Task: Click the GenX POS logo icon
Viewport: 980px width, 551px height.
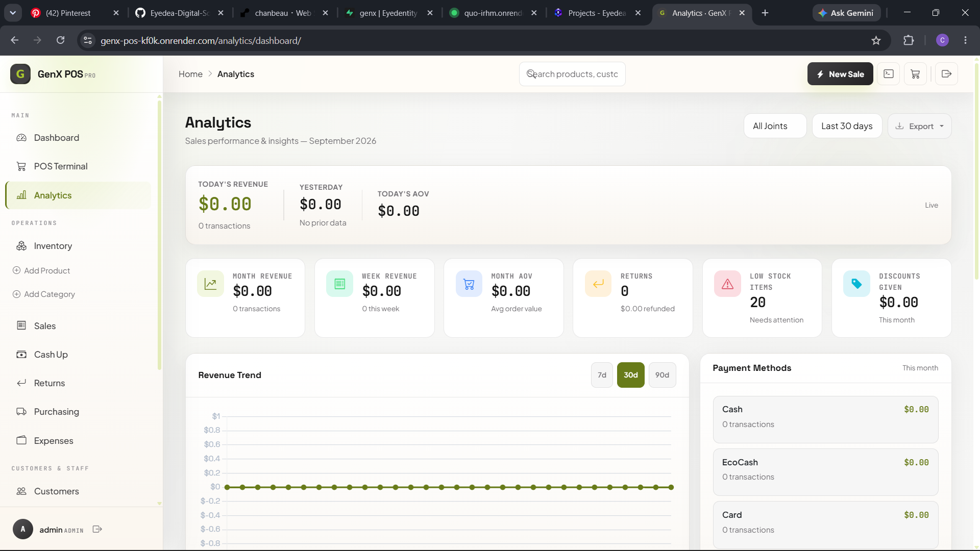Action: (x=20, y=74)
